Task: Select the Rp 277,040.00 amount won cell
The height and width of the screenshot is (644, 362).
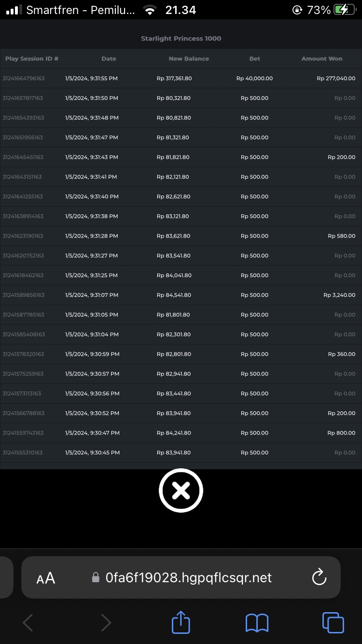Action: point(336,79)
